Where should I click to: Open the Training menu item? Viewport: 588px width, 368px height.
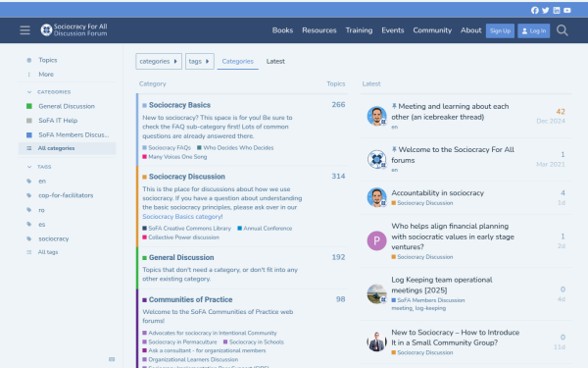(359, 30)
